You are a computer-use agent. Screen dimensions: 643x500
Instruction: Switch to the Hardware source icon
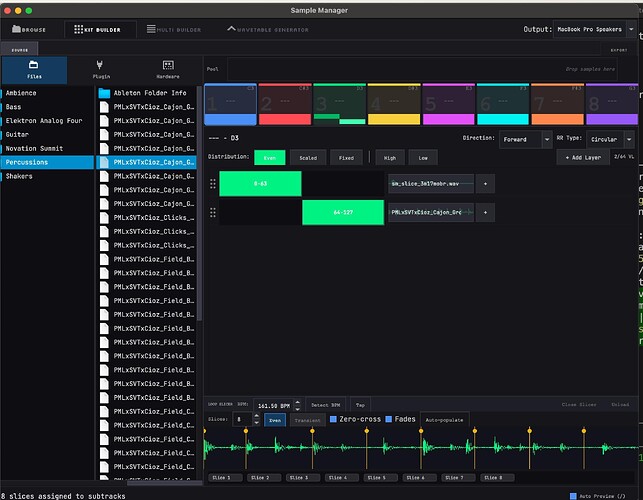(168, 70)
